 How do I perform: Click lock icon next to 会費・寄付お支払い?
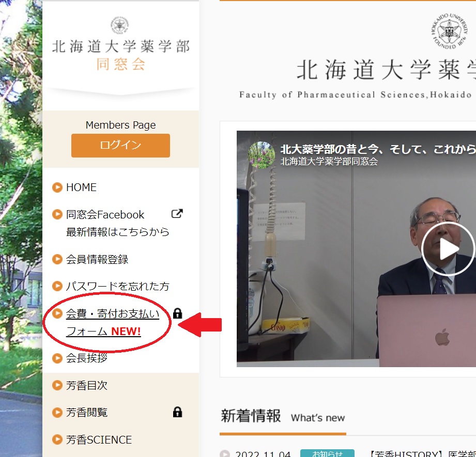[x=177, y=313]
